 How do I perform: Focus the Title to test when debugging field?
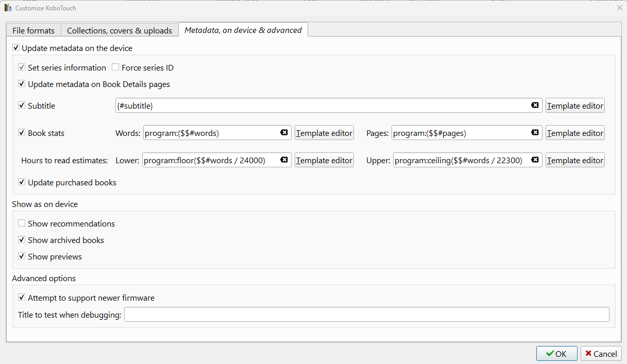click(x=366, y=315)
